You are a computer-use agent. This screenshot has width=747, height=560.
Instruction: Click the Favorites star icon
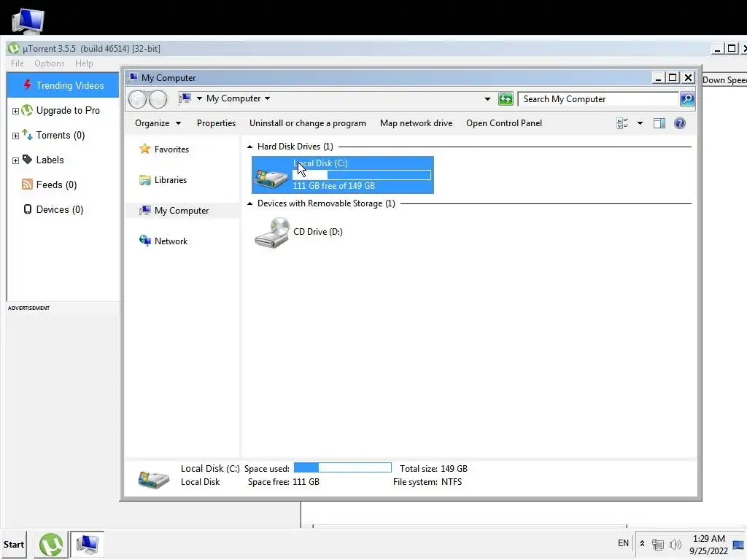[145, 149]
